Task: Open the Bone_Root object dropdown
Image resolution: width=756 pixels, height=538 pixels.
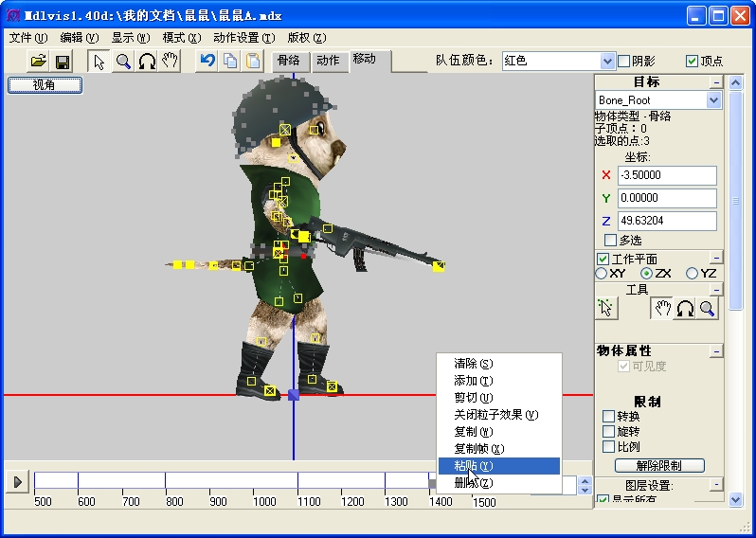Action: pos(713,100)
